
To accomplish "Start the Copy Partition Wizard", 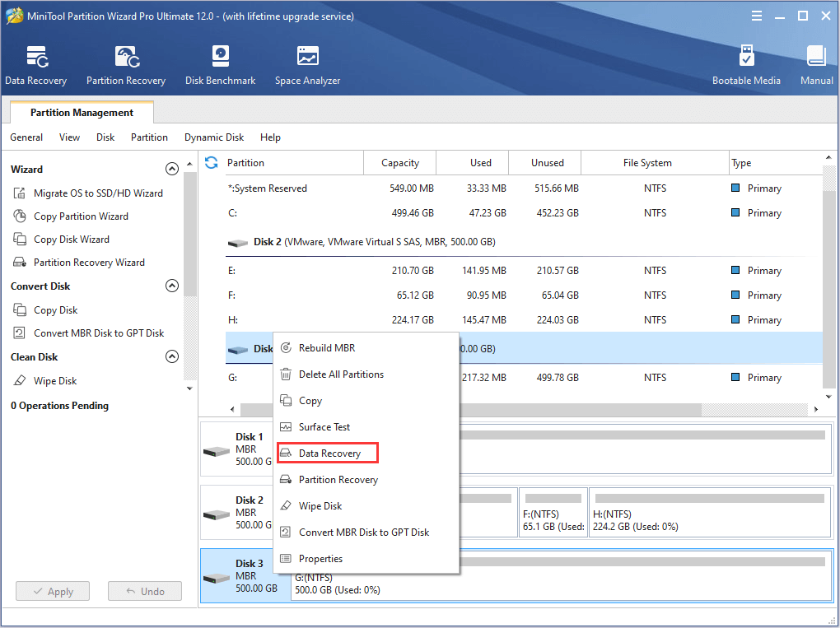I will (71, 216).
